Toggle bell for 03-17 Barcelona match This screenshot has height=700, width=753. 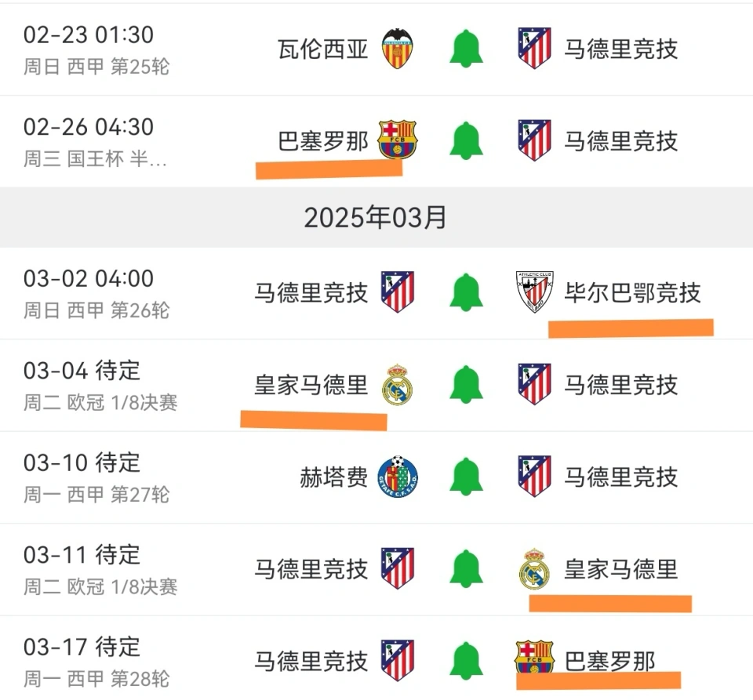[466, 661]
